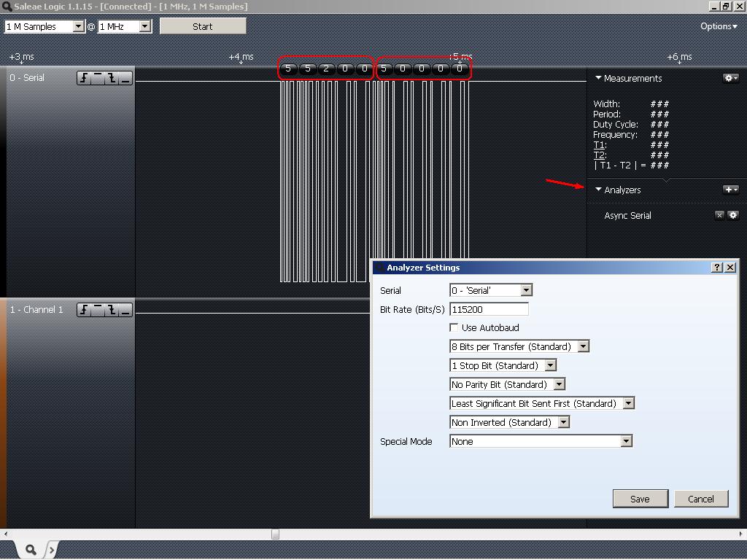This screenshot has width=747, height=560.
Task: Set high level trigger on Channel 1
Action: pos(98,310)
